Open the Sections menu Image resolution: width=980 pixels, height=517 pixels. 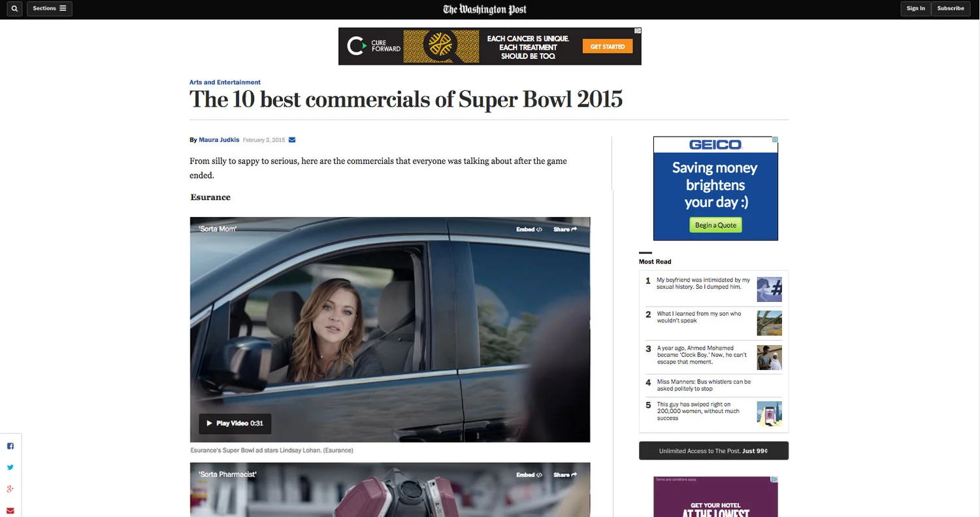pos(50,8)
